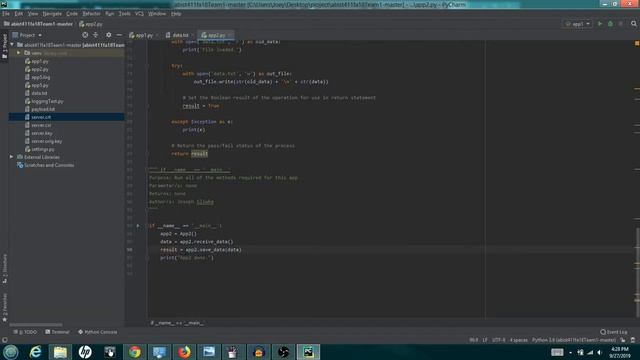Open OBS Studio from the taskbar
This screenshot has height=360, width=640.
(x=283, y=352)
